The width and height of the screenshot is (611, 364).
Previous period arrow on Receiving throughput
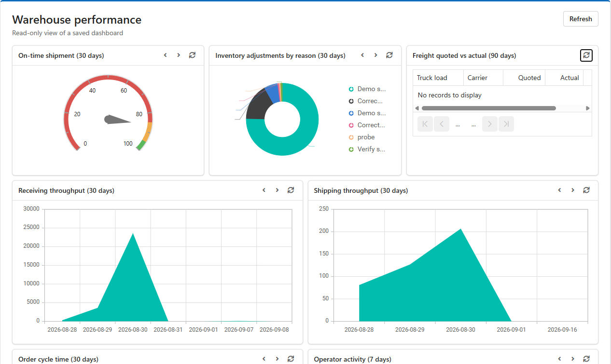264,190
